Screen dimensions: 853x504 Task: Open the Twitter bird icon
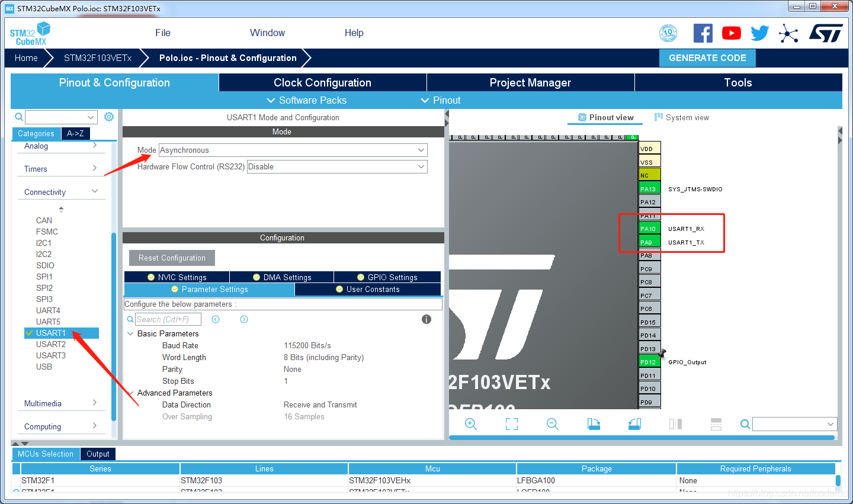[x=760, y=33]
